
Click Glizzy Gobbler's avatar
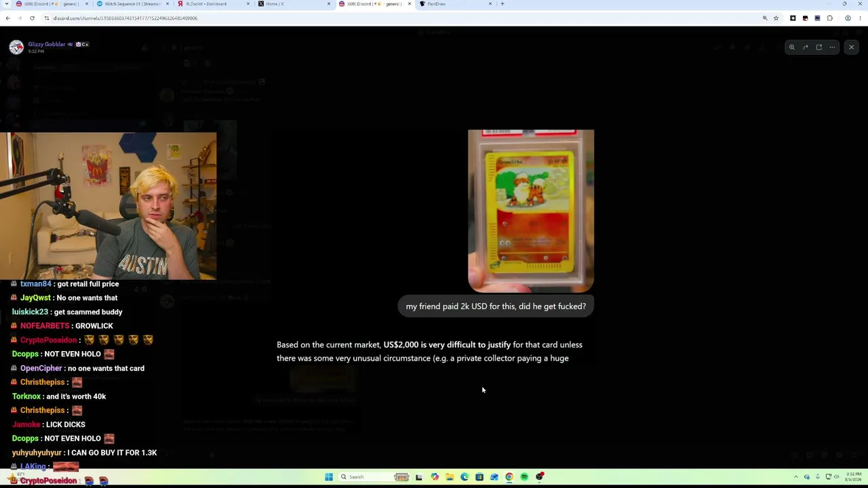click(x=16, y=47)
